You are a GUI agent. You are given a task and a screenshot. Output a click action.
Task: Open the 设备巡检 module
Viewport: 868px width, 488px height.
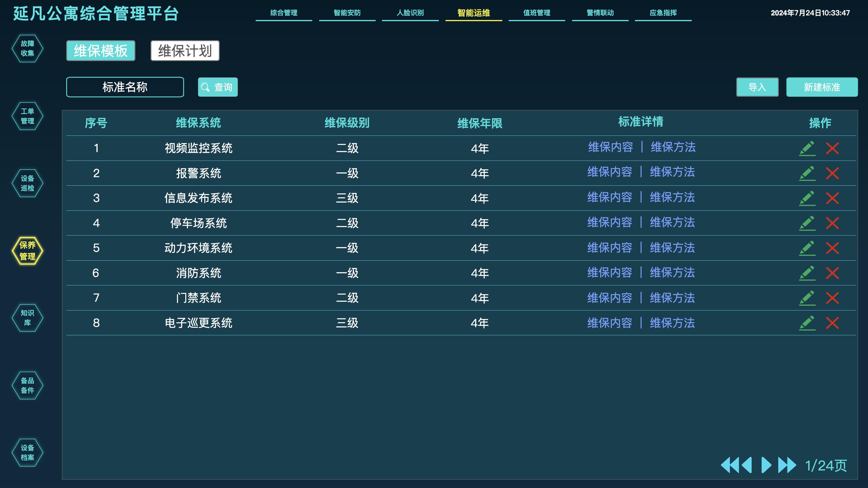pos(28,183)
